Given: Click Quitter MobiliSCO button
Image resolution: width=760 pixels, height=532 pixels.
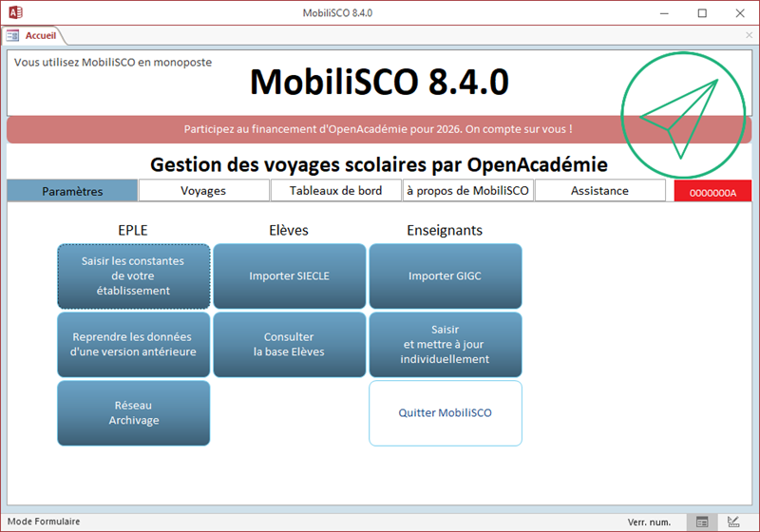Looking at the screenshot, I should (445, 413).
